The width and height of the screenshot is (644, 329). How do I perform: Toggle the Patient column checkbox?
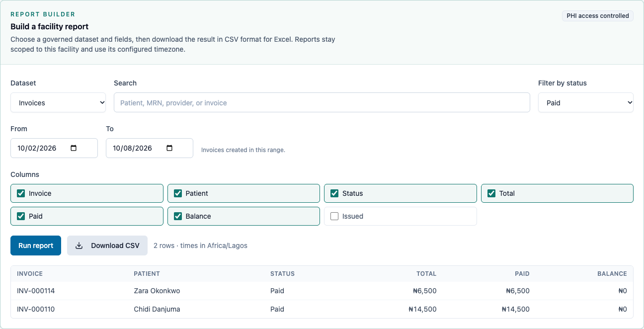coord(178,193)
